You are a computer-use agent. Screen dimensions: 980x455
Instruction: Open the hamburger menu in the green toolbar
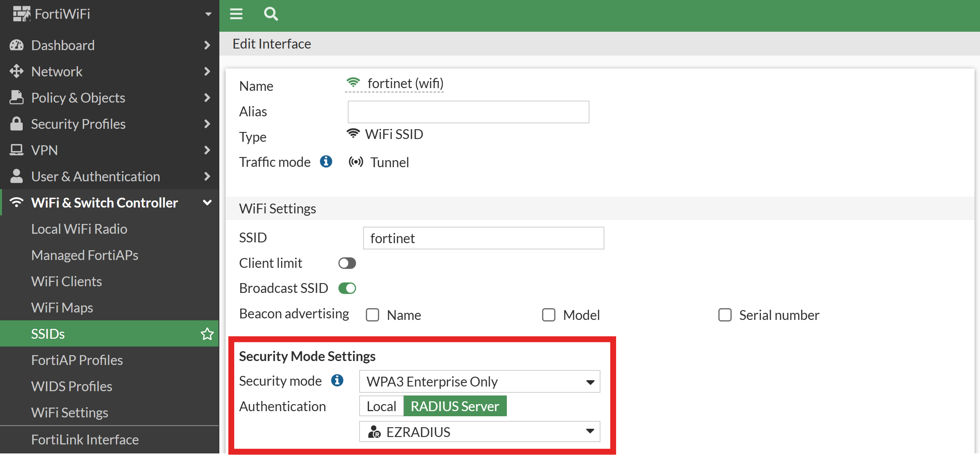237,14
